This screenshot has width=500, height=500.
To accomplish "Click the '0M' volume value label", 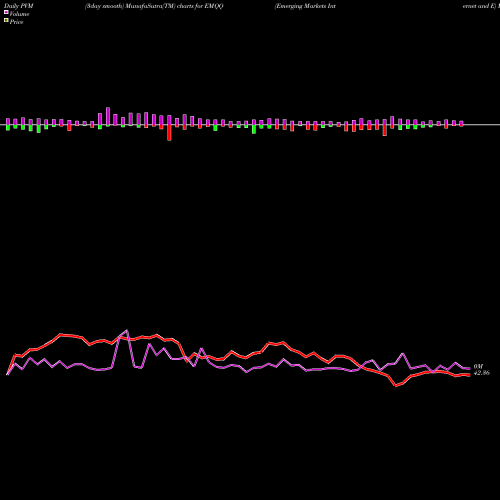I will (478, 367).
